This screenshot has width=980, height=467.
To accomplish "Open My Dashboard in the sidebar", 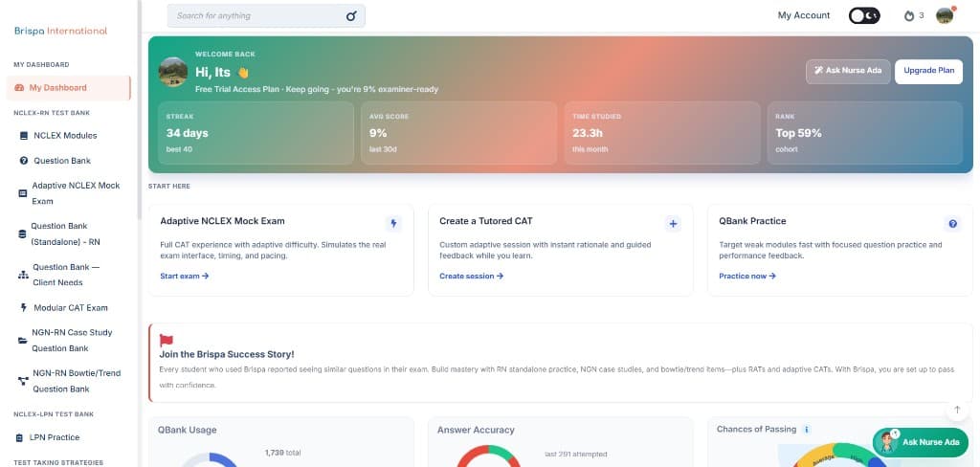I will click(69, 87).
